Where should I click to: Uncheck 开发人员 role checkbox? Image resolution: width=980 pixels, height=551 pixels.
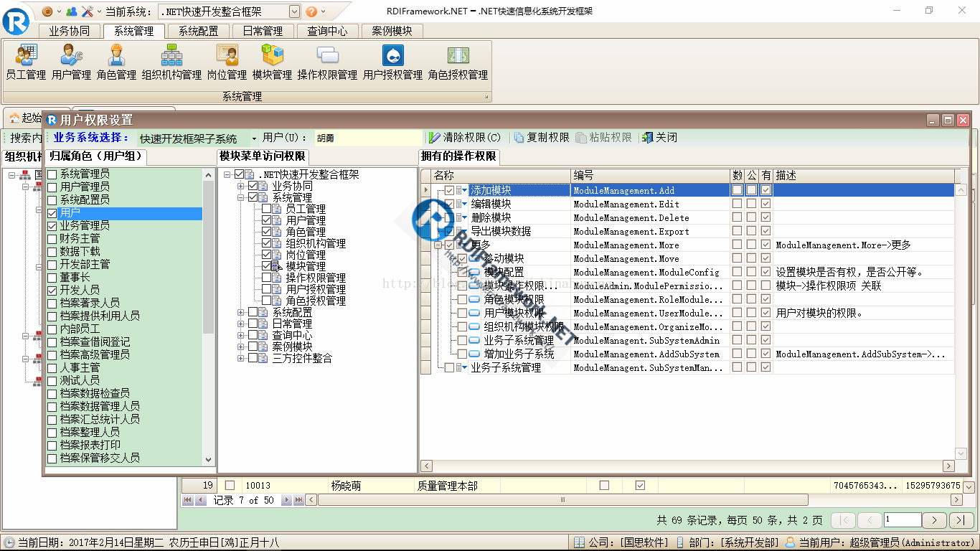click(x=52, y=291)
